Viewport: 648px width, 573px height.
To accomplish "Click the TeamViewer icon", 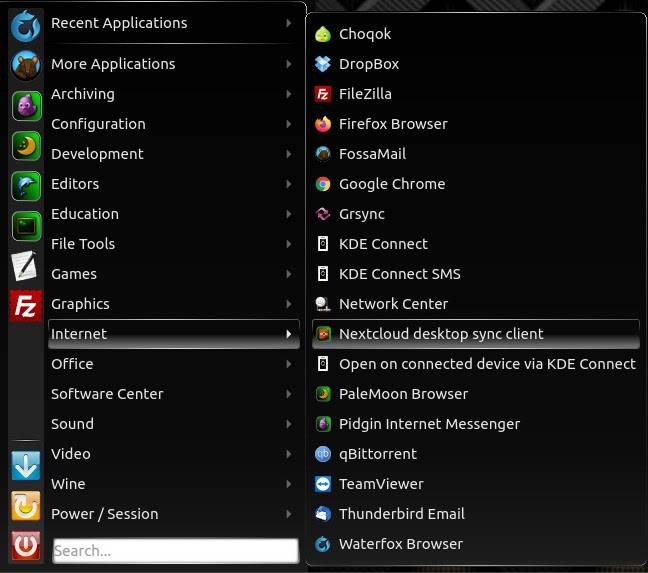I will click(x=323, y=484).
